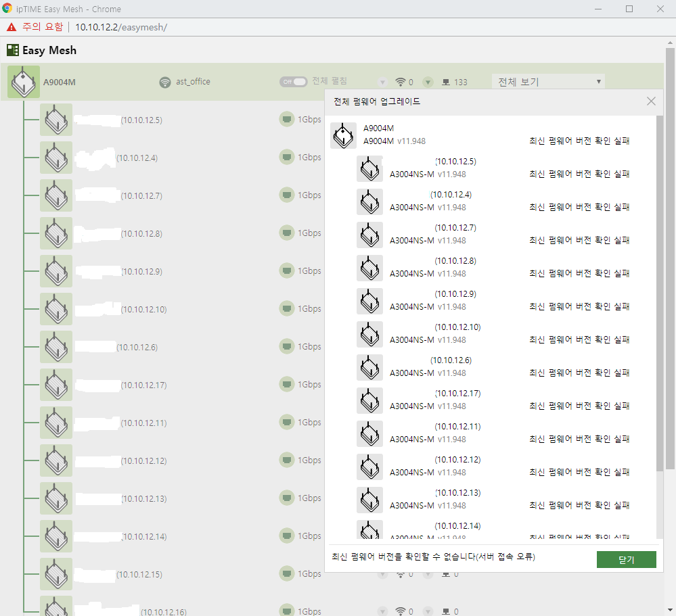676x616 pixels.
Task: Expand wireless arrow in 10.10.12.16 row
Action: click(x=382, y=611)
